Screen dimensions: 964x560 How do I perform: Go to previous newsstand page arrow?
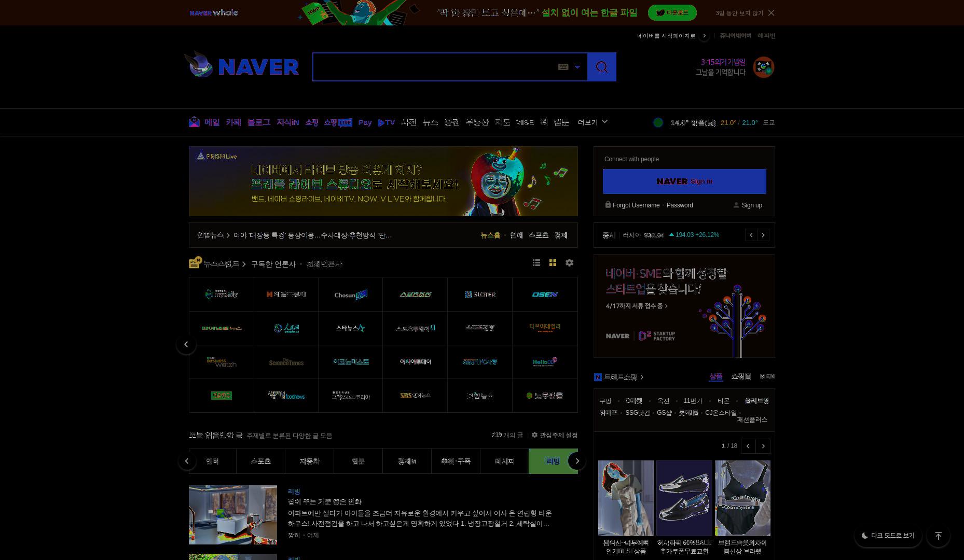pos(186,344)
